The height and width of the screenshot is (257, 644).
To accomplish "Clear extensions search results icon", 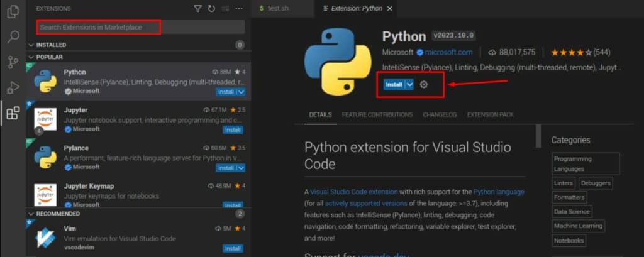I will coord(225,8).
